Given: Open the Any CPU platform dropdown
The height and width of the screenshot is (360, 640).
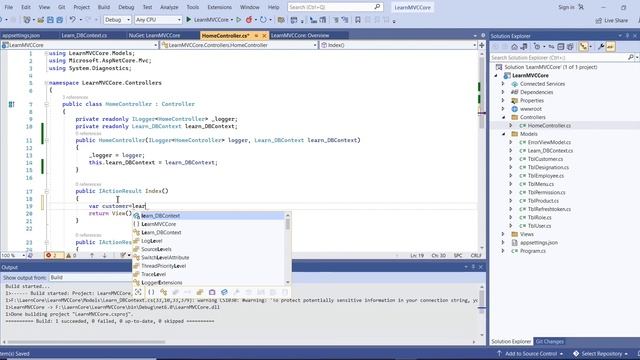Looking at the screenshot, I should click(x=158, y=20).
